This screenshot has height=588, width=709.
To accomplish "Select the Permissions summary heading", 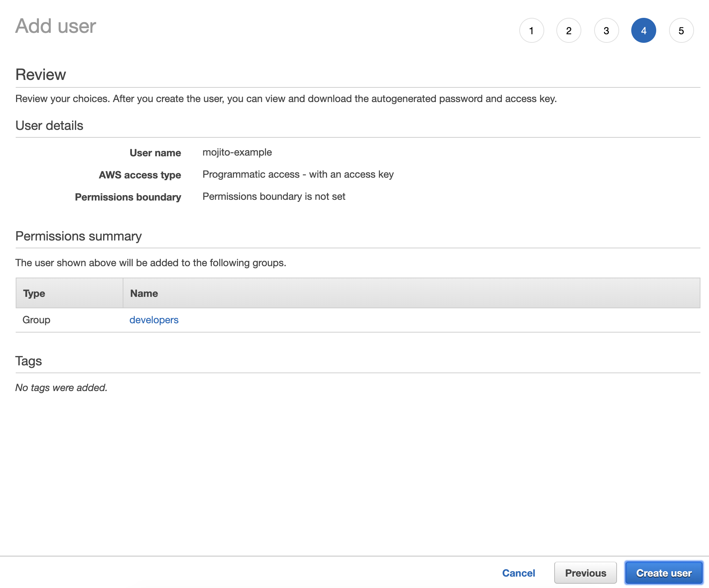I will 78,236.
